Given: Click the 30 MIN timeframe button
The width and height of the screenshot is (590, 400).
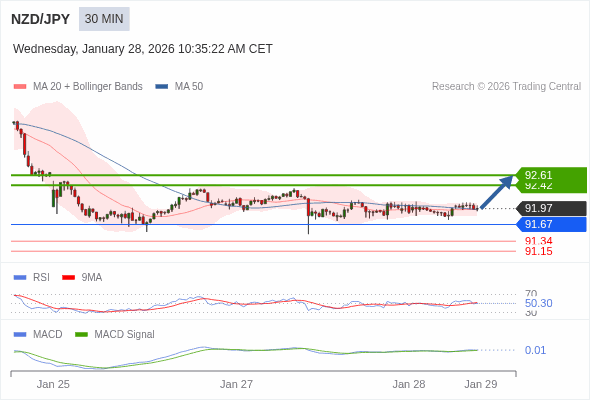Looking at the screenshot, I should coord(104,19).
